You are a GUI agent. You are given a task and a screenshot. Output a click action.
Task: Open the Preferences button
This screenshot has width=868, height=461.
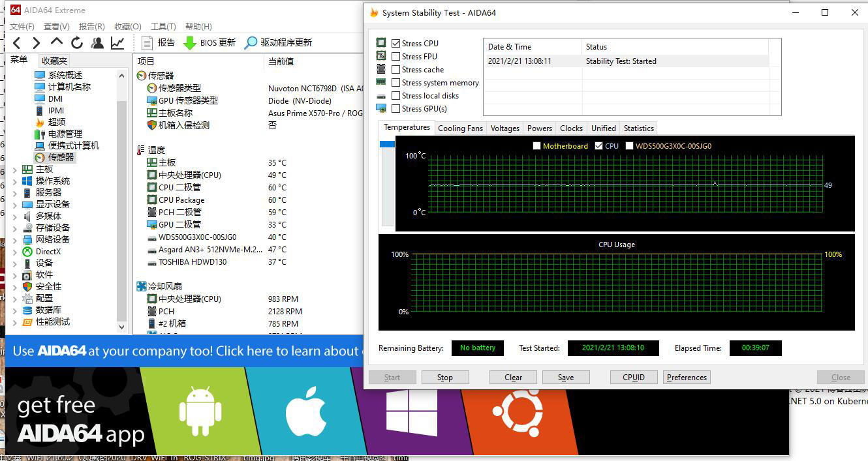(687, 378)
